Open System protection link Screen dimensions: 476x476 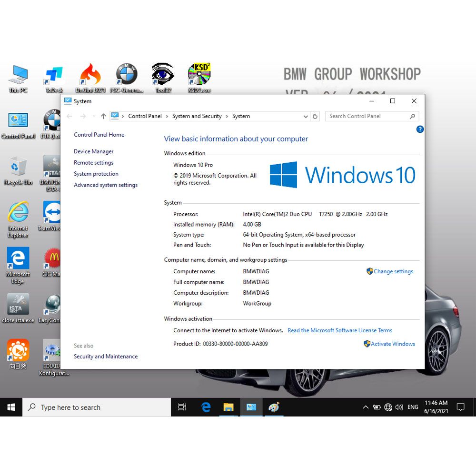point(96,174)
